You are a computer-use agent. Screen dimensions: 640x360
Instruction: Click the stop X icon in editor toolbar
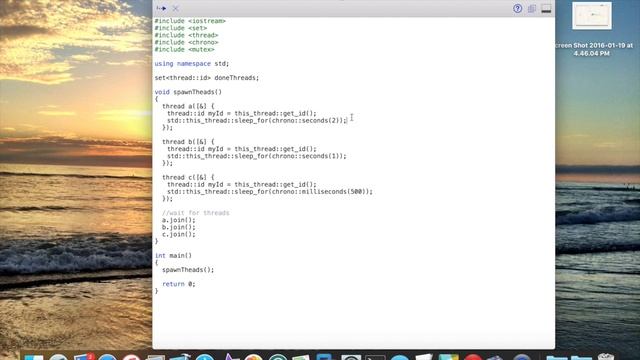(x=176, y=8)
